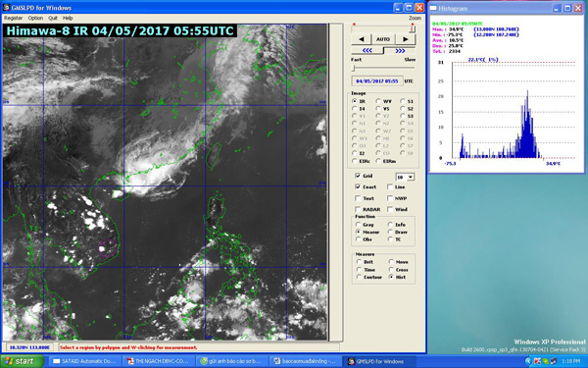The height and width of the screenshot is (368, 588).
Task: Open the Register menu
Action: tap(13, 18)
